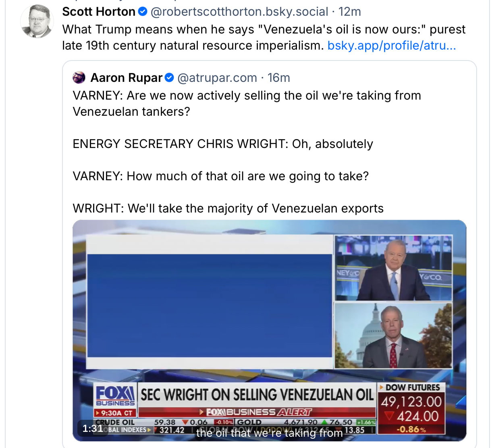Click the 16m timestamp on quoted post
This screenshot has height=448, width=494.
[279, 77]
